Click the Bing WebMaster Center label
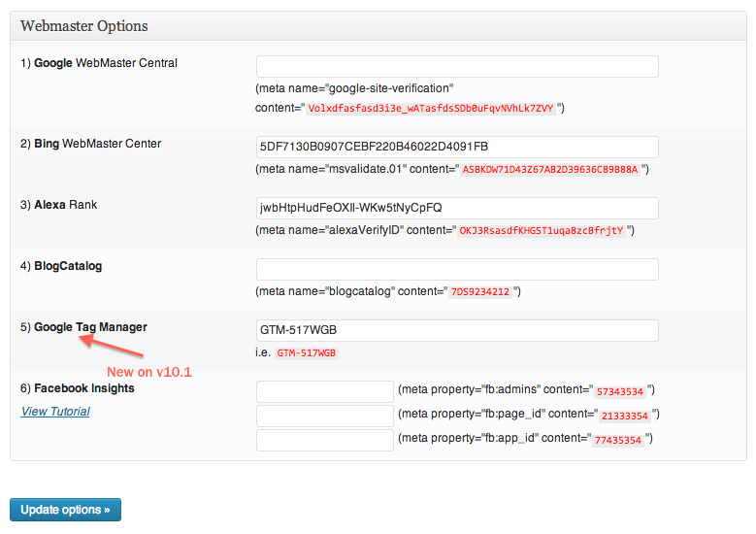 (90, 144)
